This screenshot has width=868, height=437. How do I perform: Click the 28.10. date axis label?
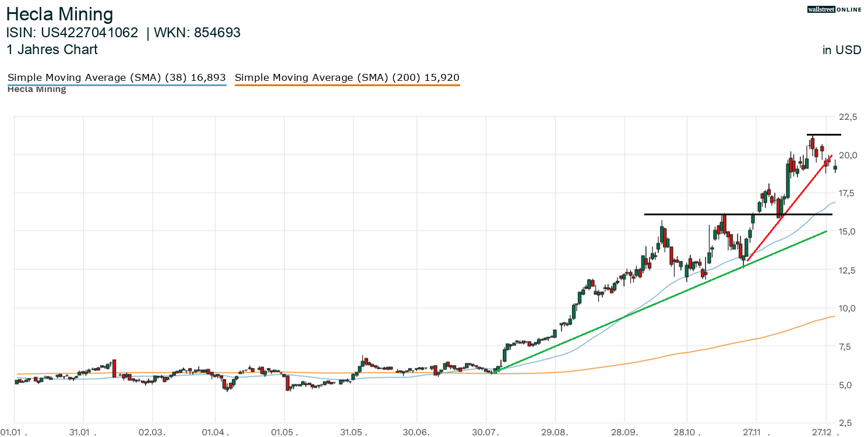tap(687, 433)
